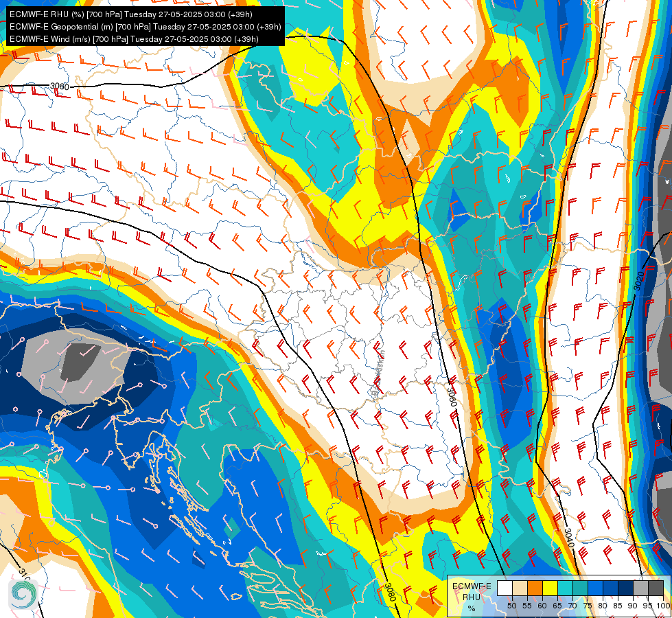672x618 pixels.
Task: Click the 'ECMWF-E' label in the legend box
Action: [472, 586]
